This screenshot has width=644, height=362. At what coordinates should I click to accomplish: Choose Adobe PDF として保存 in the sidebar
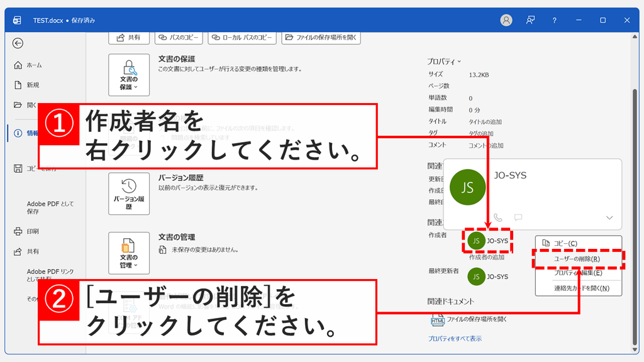[50, 207]
